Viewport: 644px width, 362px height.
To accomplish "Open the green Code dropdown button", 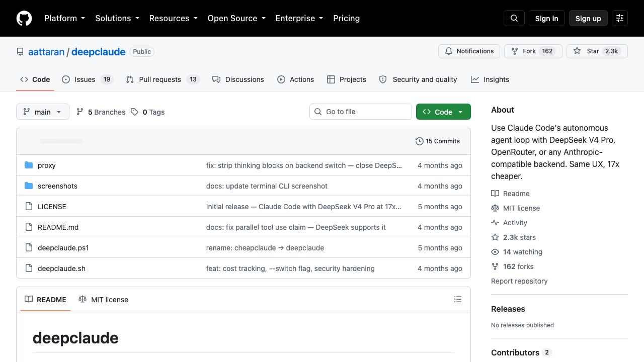I will [x=443, y=112].
